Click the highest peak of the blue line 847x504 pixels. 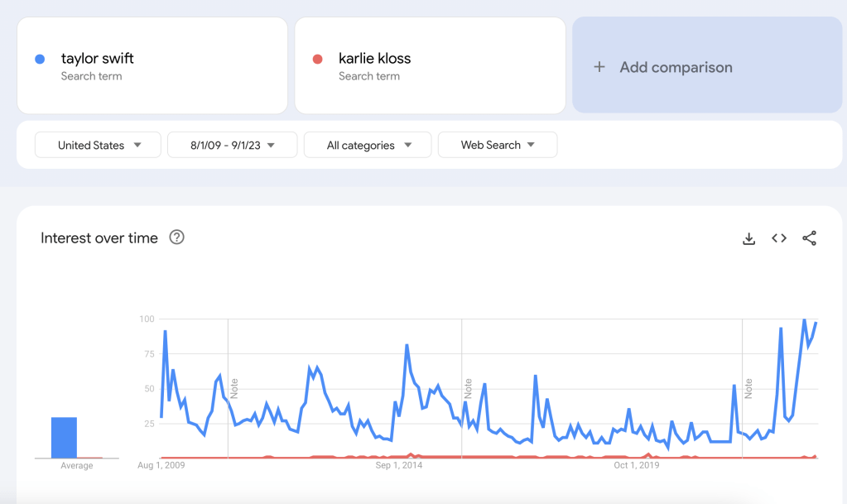coord(804,320)
